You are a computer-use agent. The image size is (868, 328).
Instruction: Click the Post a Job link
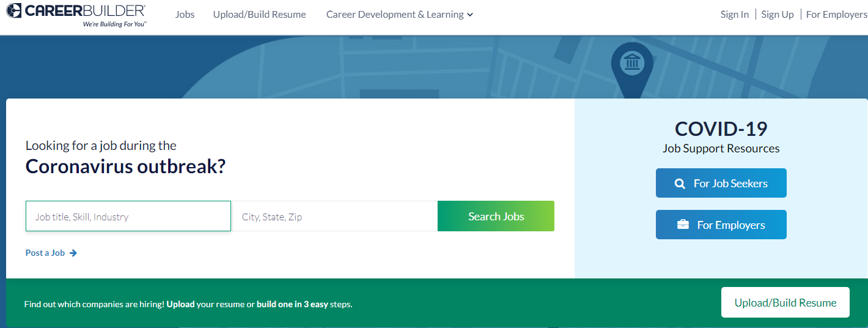[x=51, y=253]
